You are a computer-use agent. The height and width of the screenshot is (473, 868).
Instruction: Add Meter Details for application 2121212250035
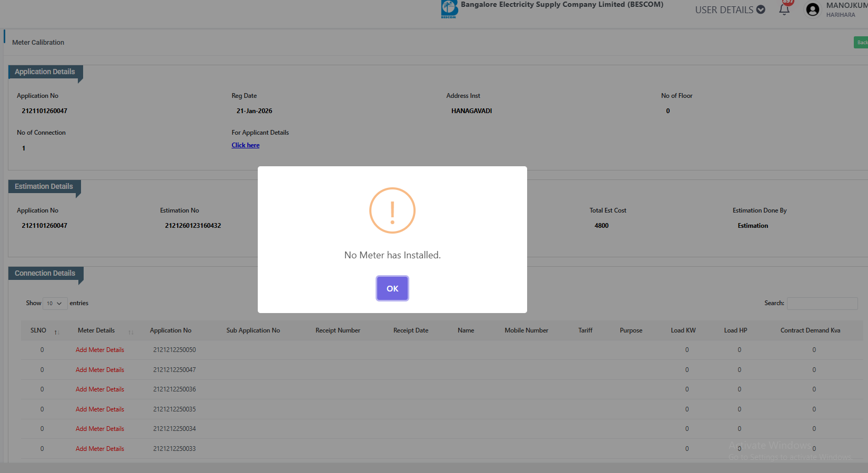100,409
